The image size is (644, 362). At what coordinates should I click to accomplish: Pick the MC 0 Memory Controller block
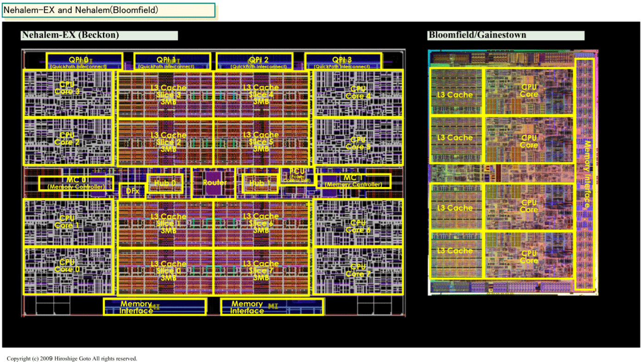point(76,183)
